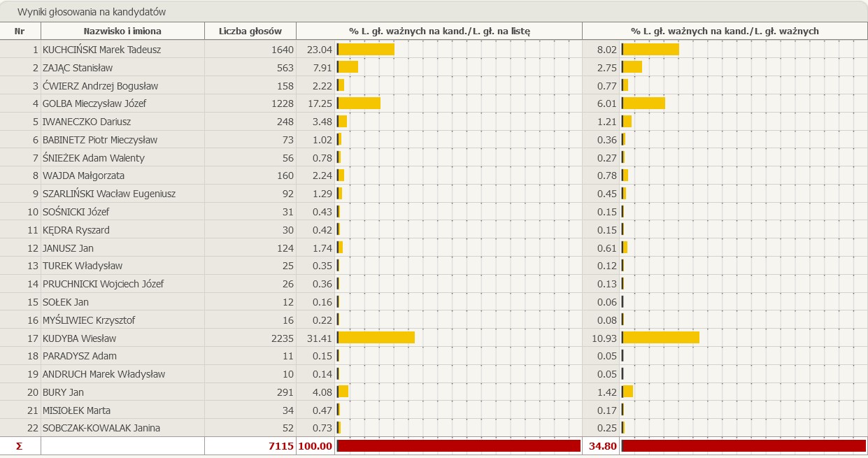Image resolution: width=868 pixels, height=458 pixels.
Task: Select the 'Nr' column header
Action: coord(20,31)
